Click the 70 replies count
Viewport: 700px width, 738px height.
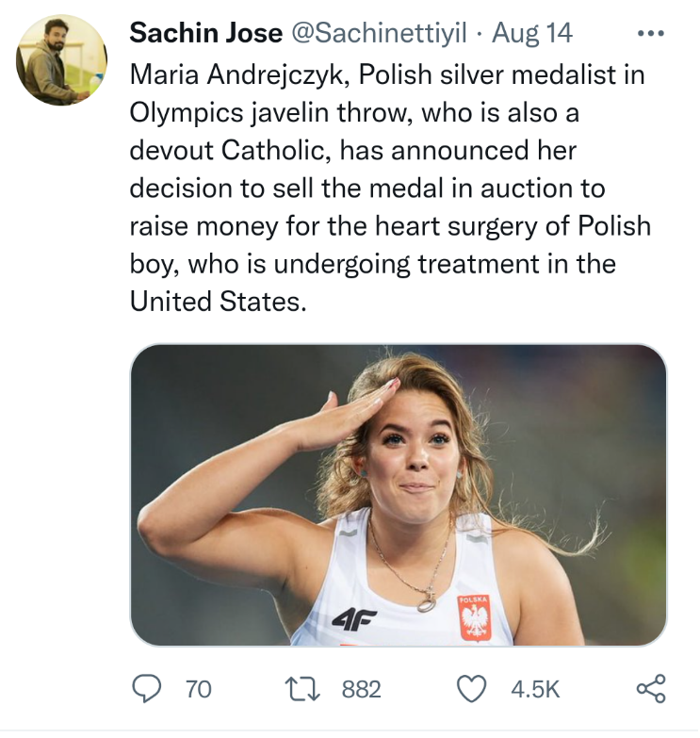click(x=199, y=690)
